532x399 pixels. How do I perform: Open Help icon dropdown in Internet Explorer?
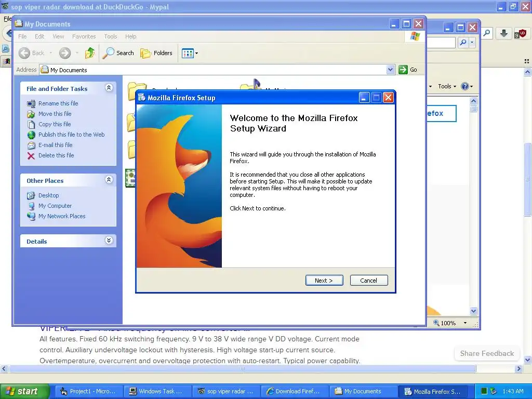[x=467, y=86]
